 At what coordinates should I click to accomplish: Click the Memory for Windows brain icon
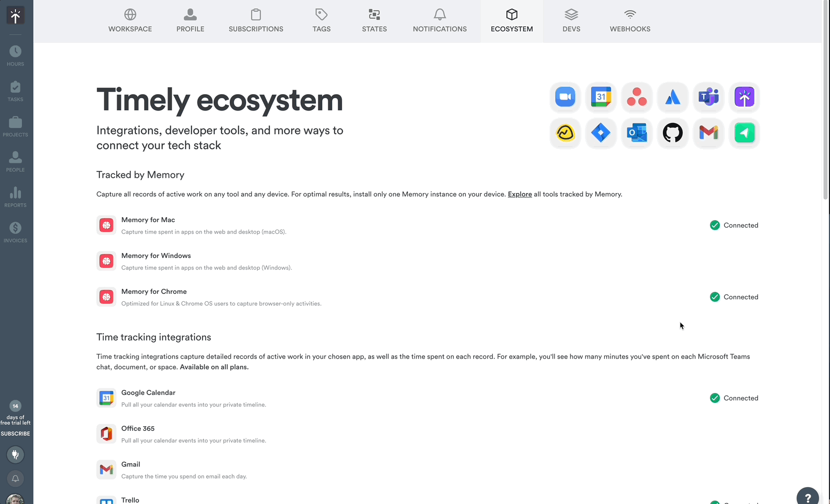tap(106, 261)
